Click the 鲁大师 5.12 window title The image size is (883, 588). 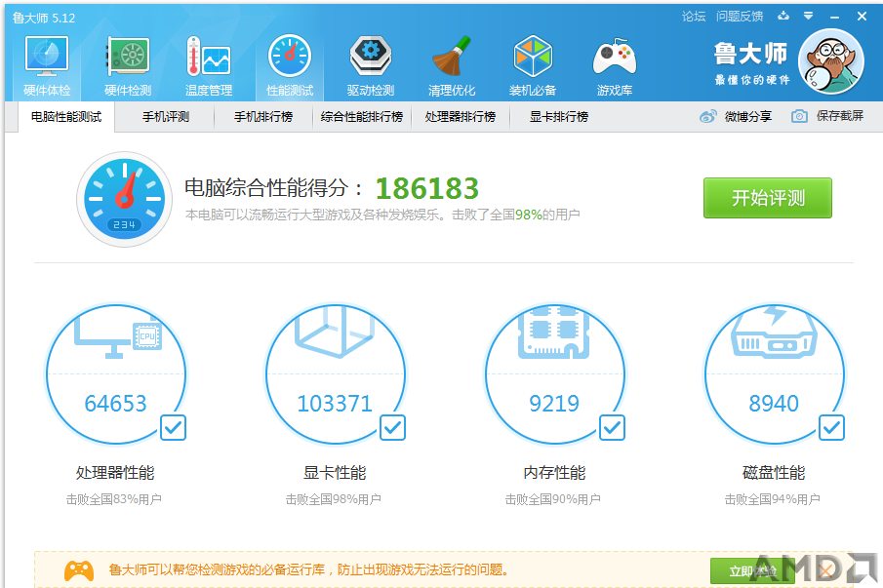point(44,18)
